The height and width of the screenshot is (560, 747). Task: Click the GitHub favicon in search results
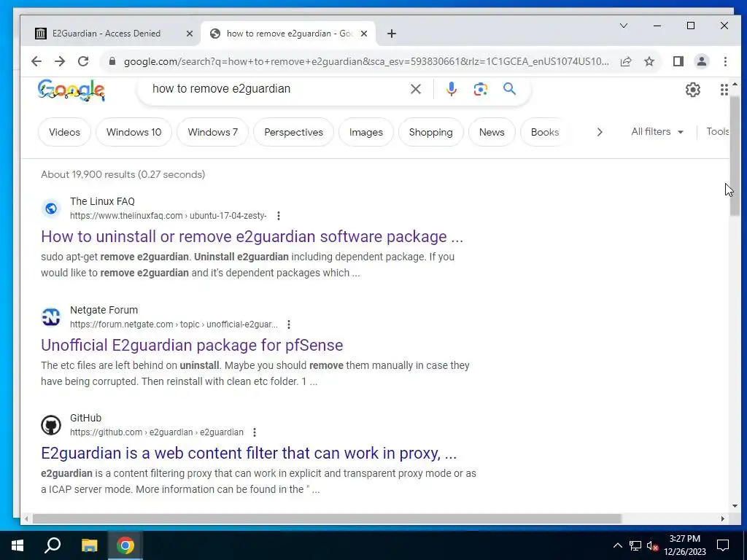[x=51, y=425]
